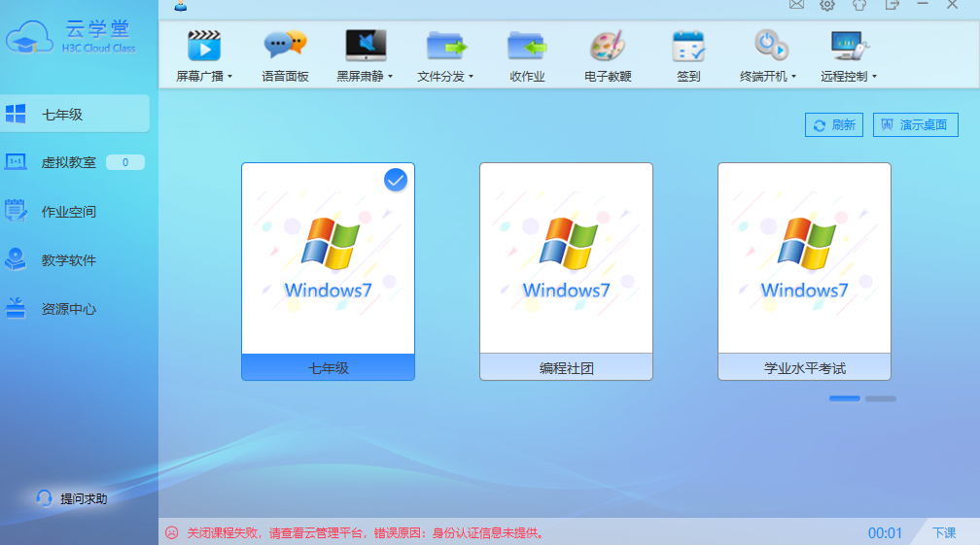980x545 pixels.
Task: Click the 文件分发 file distribution icon
Action: (446, 46)
